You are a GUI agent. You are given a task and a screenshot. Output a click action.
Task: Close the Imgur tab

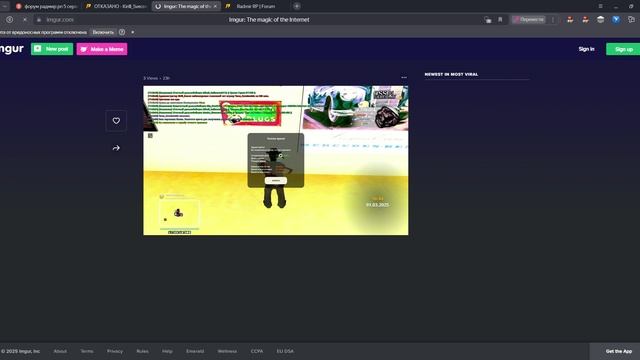pos(215,6)
